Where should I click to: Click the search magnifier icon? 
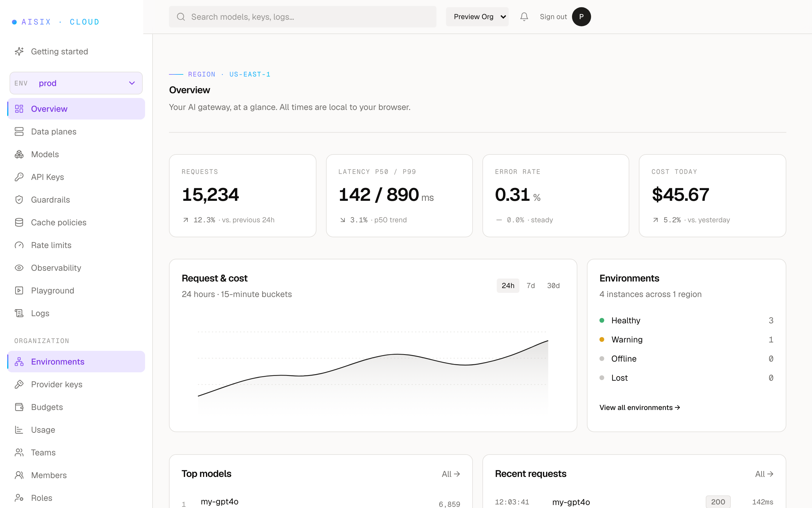tap(181, 17)
